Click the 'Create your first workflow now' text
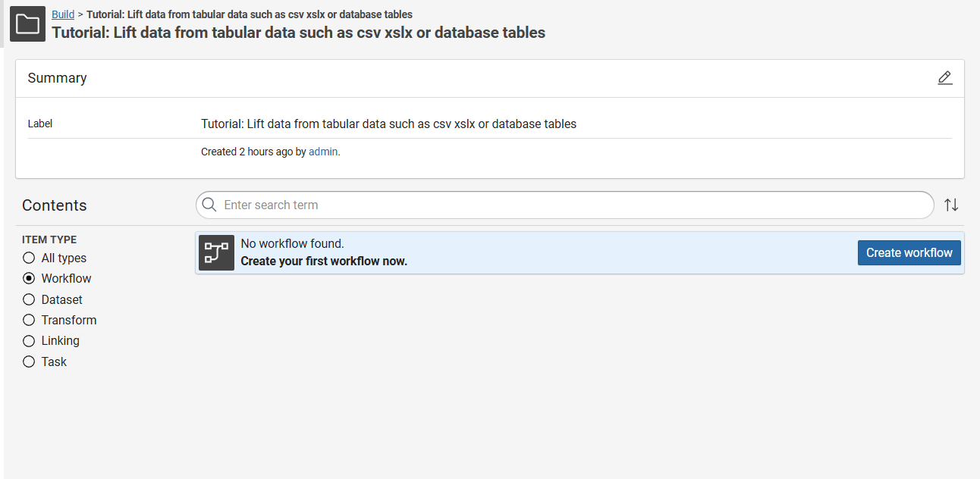 click(324, 261)
